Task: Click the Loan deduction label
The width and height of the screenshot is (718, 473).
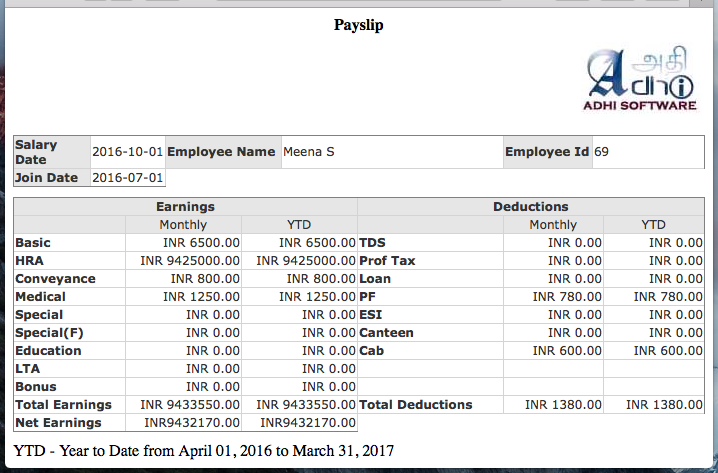Action: pos(375,279)
